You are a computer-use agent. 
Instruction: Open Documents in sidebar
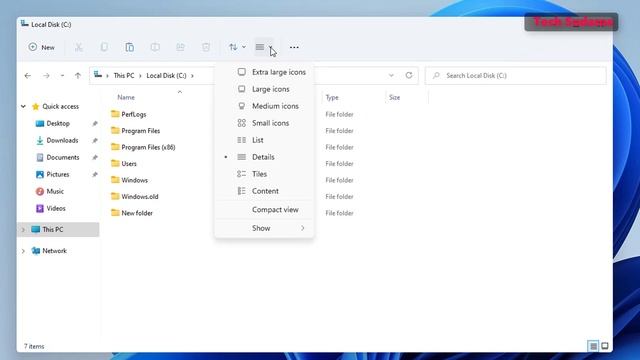[x=58, y=158]
